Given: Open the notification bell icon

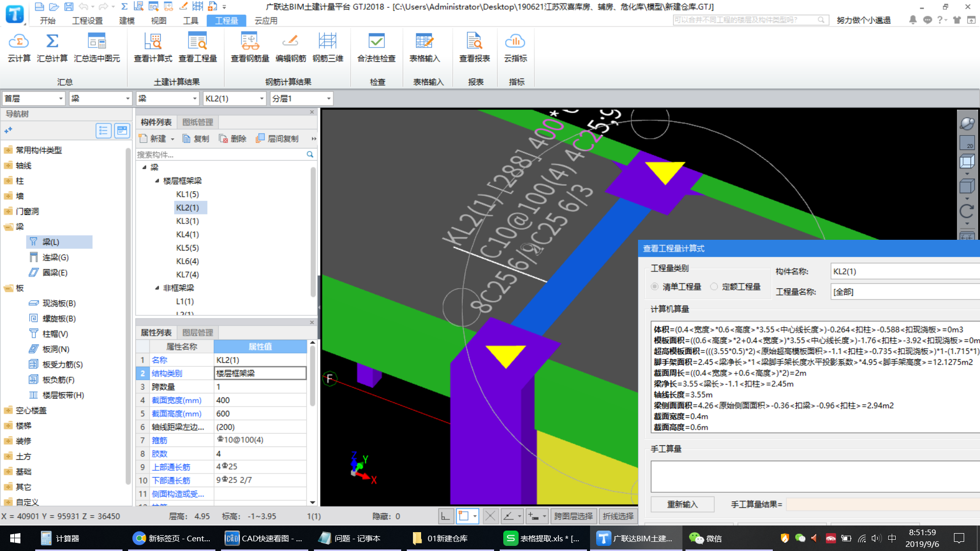Looking at the screenshot, I should tap(913, 20).
